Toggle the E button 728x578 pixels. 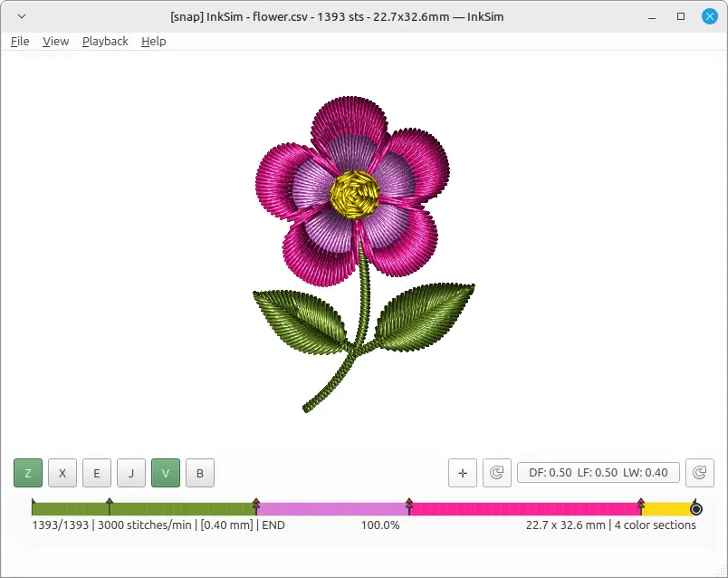tap(97, 473)
